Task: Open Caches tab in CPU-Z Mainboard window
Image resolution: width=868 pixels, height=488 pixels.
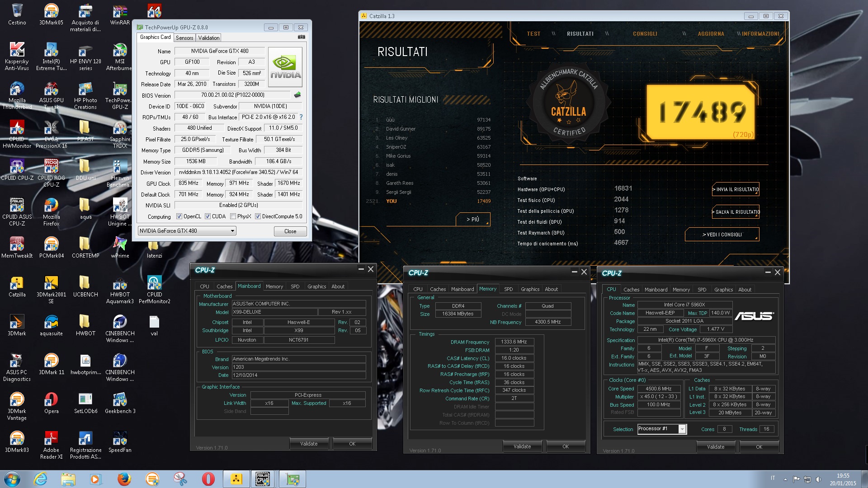Action: pos(224,286)
